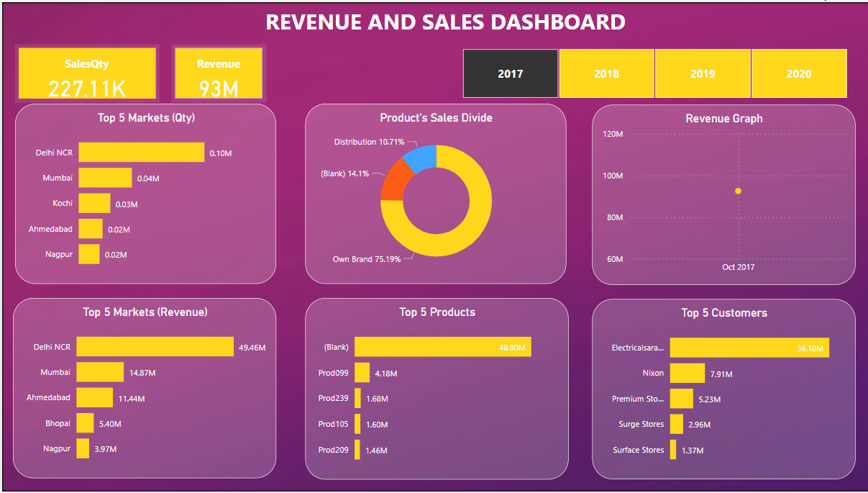The height and width of the screenshot is (493, 868).
Task: Select the 2019 year filter
Action: click(x=703, y=73)
